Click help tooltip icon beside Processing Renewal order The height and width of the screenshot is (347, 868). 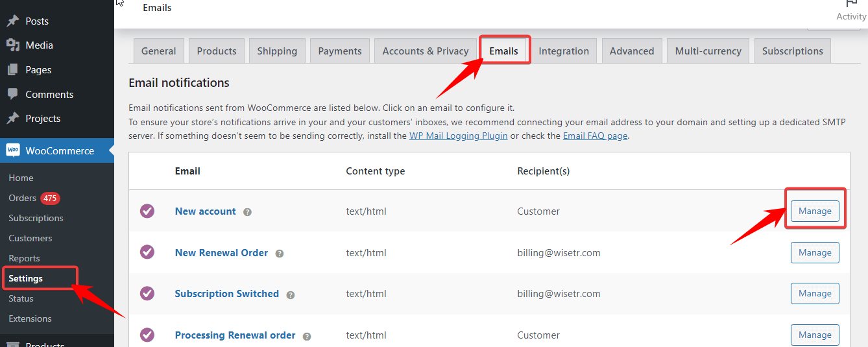[x=306, y=336]
